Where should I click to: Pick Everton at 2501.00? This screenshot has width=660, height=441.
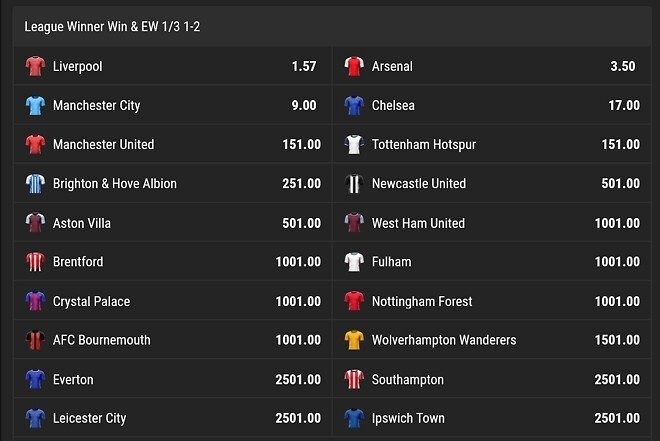[x=298, y=379]
